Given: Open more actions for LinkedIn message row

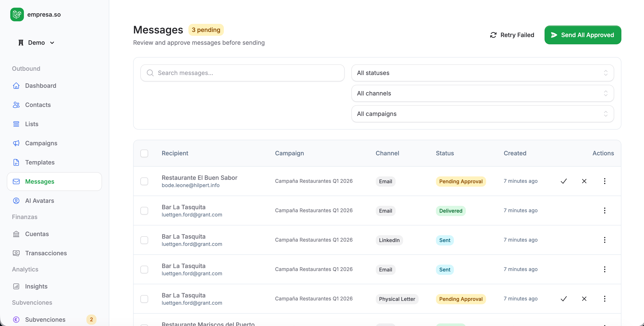Looking at the screenshot, I should [605, 240].
